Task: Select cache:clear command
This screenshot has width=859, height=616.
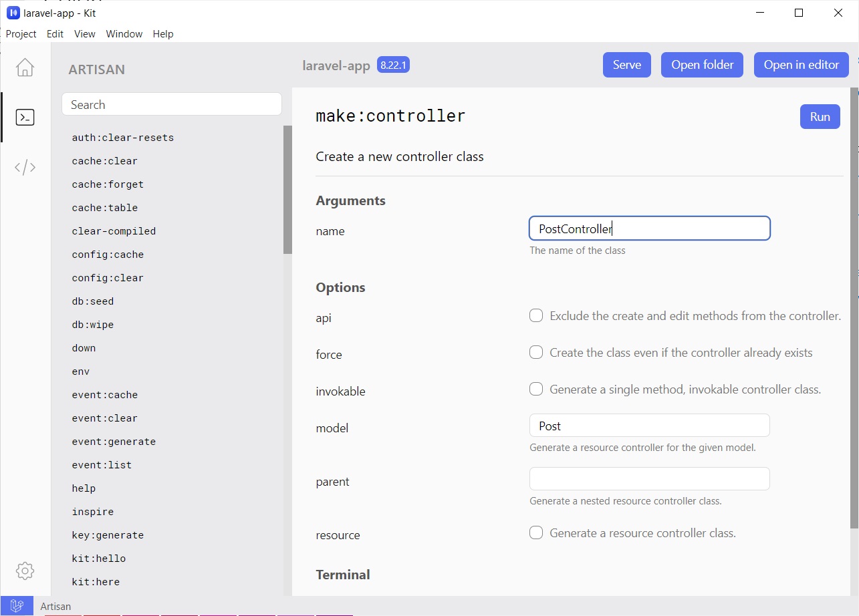Action: click(x=105, y=161)
